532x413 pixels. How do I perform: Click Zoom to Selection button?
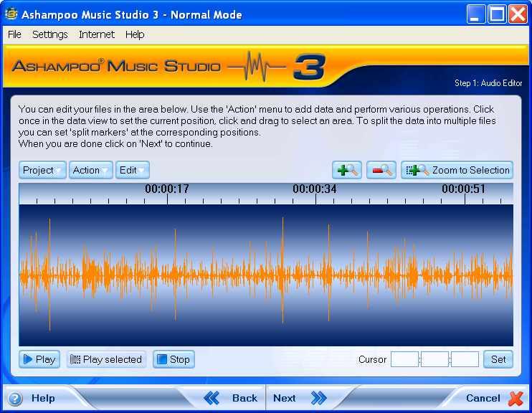pos(457,170)
